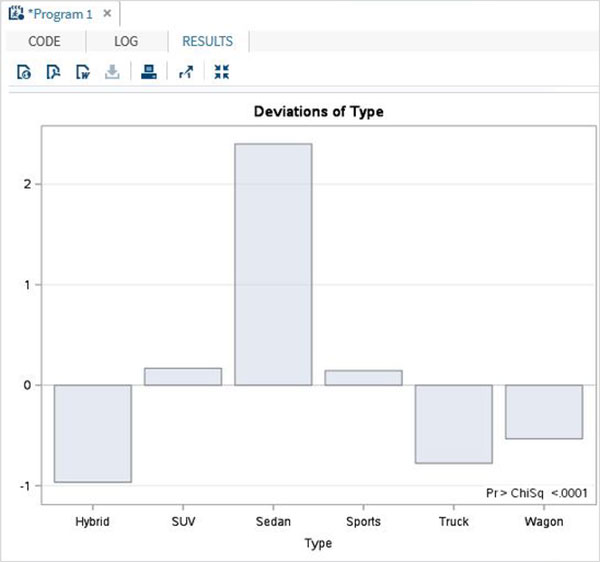Select the Program 1 tab title
The height and width of the screenshot is (562, 600).
(x=61, y=14)
